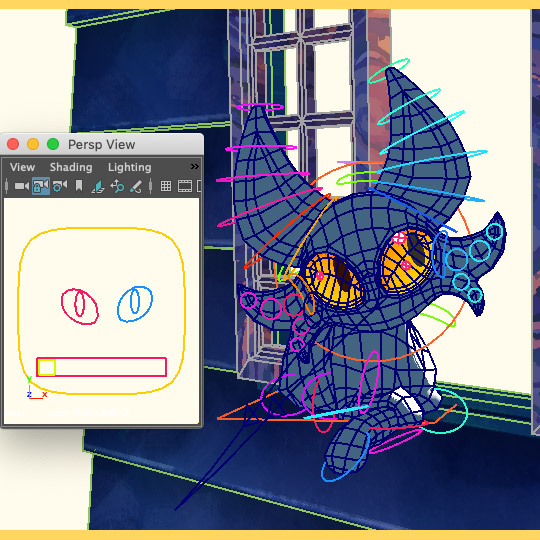Toggle the Grid display icon

[166, 186]
